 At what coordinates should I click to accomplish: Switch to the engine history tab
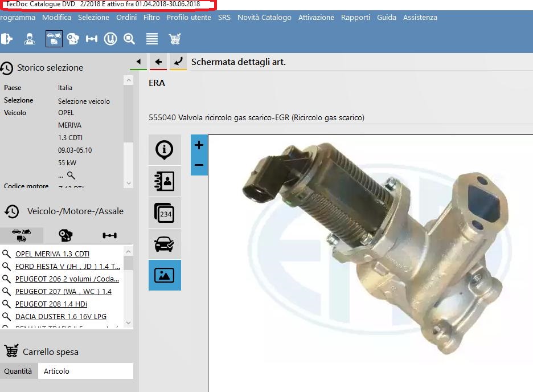65,235
